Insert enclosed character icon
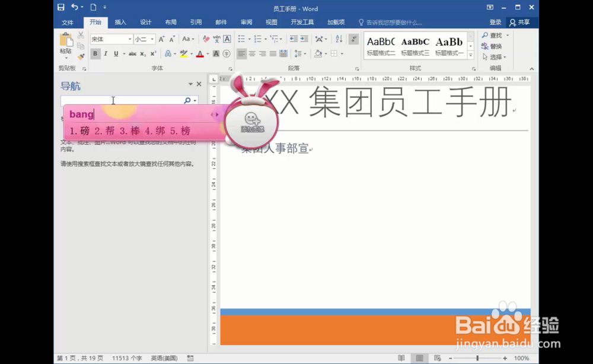The width and height of the screenshot is (593, 364). click(227, 54)
